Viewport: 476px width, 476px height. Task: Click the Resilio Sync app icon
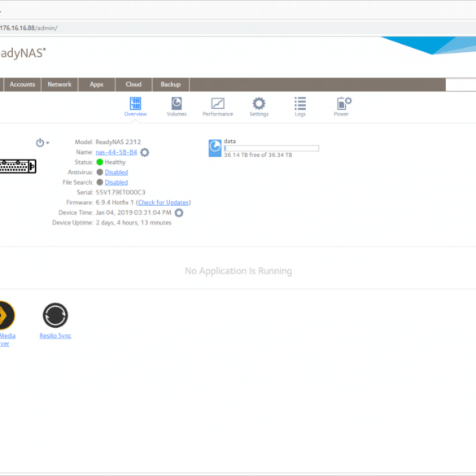pyautogui.click(x=55, y=315)
